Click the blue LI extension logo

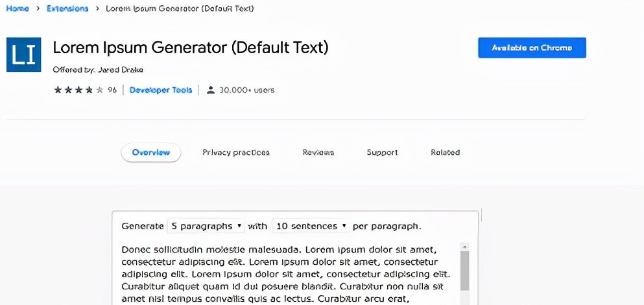[24, 54]
